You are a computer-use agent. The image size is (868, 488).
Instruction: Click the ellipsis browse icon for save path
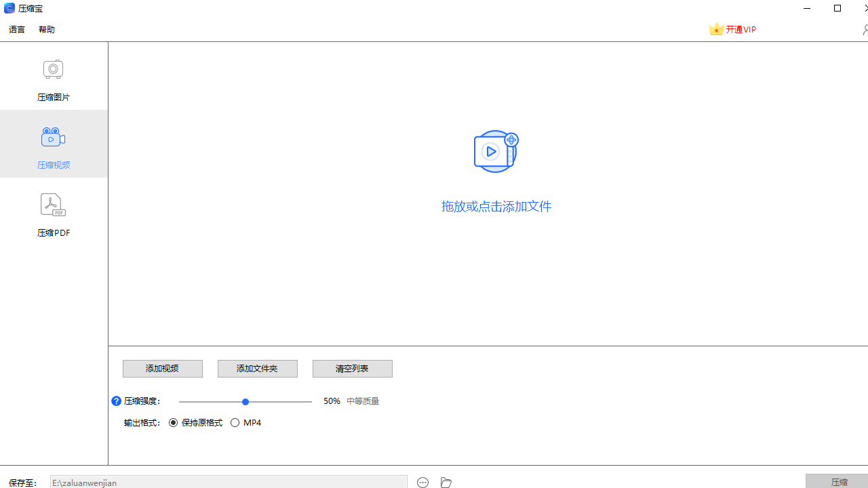pos(423,482)
